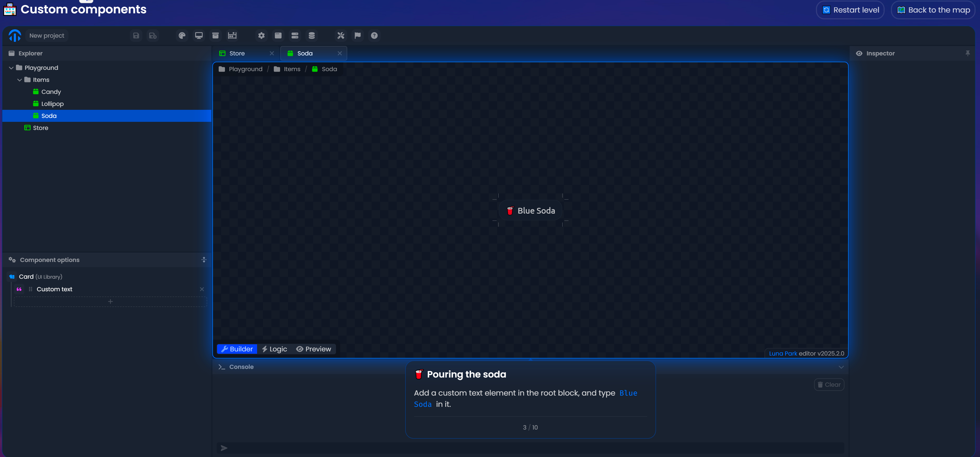Click the Restart level button
Viewport: 980px width, 457px height.
click(850, 10)
